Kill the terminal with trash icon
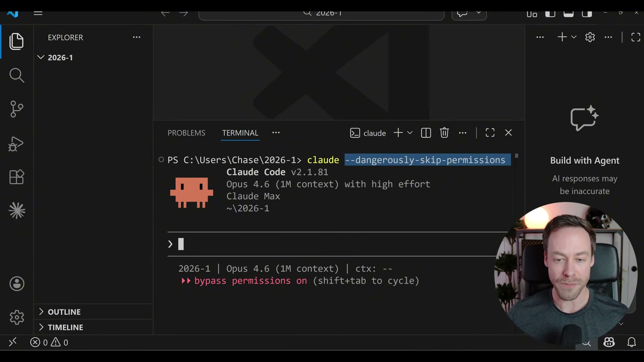Image resolution: width=644 pixels, height=362 pixels. tap(444, 133)
